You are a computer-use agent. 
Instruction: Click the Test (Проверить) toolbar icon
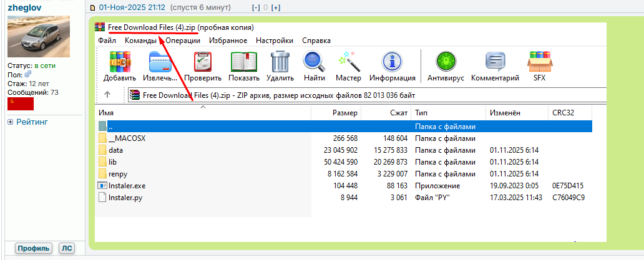pos(203,62)
